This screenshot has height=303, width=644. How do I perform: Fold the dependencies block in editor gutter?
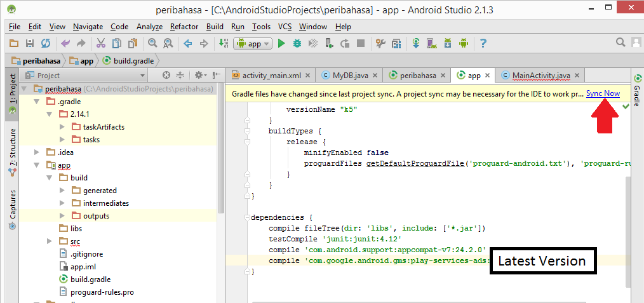pos(247,217)
